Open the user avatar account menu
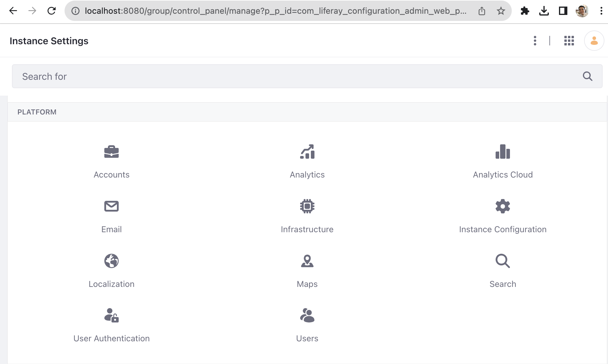608x364 pixels. (594, 41)
